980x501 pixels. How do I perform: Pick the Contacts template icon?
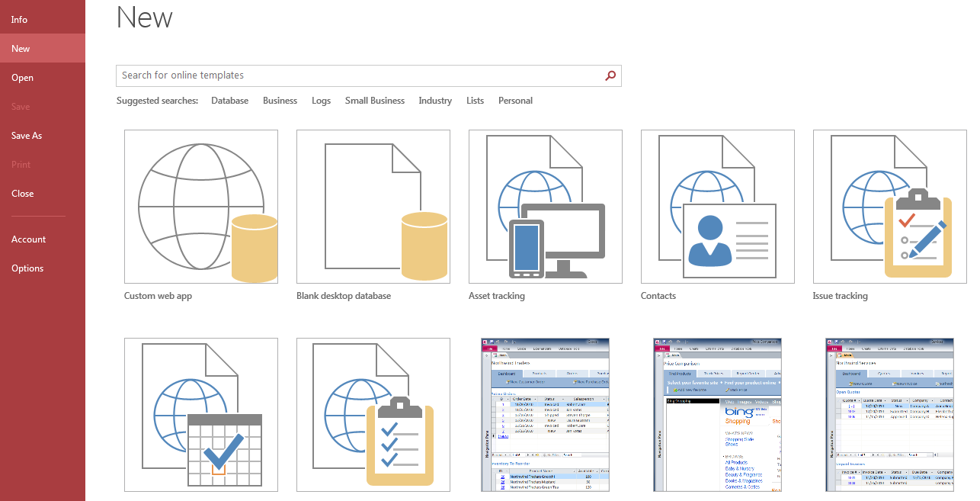pyautogui.click(x=718, y=207)
